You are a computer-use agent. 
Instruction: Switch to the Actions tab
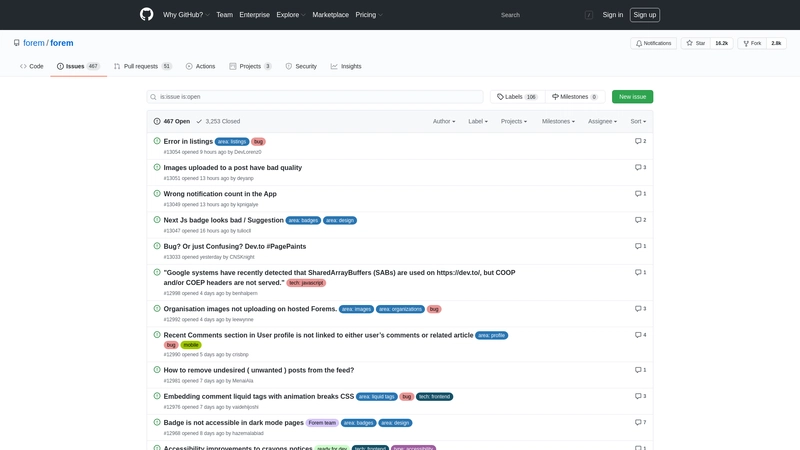pos(201,66)
